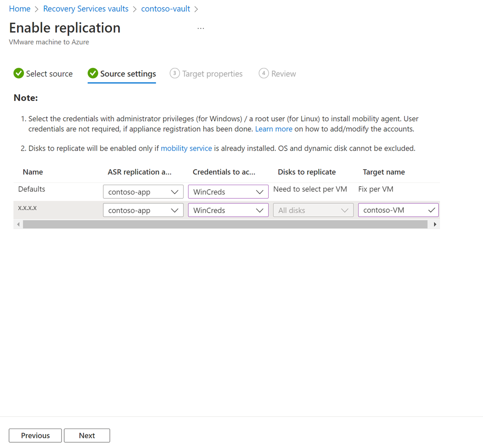Click the scroll left arrow of the table
483x448 pixels.
(x=19, y=224)
